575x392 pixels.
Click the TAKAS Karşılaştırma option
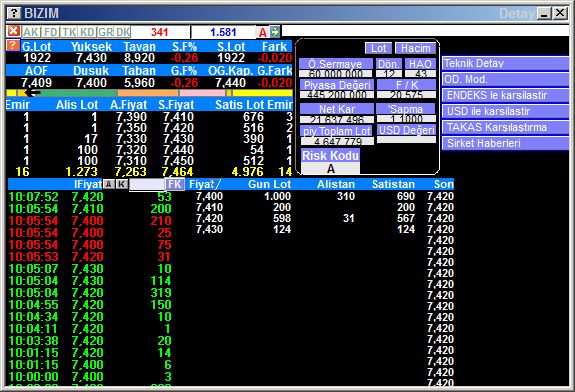pyautogui.click(x=505, y=127)
